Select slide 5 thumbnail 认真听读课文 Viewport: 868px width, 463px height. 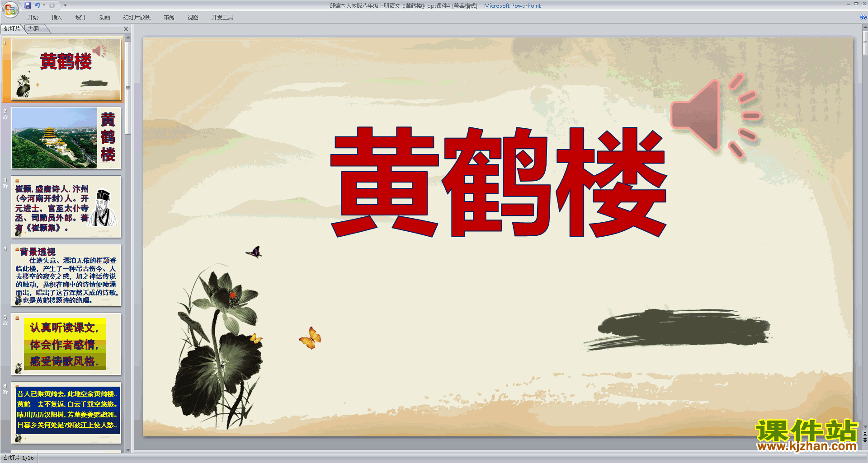click(x=66, y=344)
